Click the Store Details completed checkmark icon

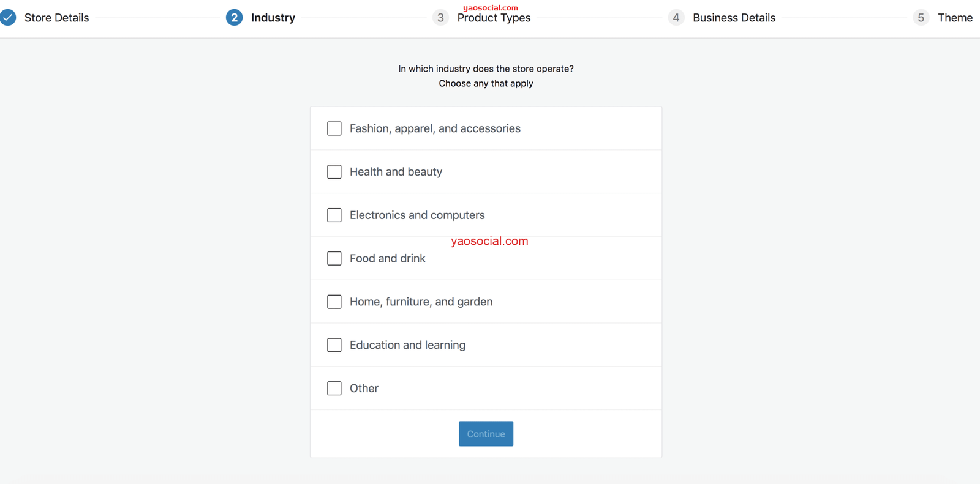[x=8, y=18]
